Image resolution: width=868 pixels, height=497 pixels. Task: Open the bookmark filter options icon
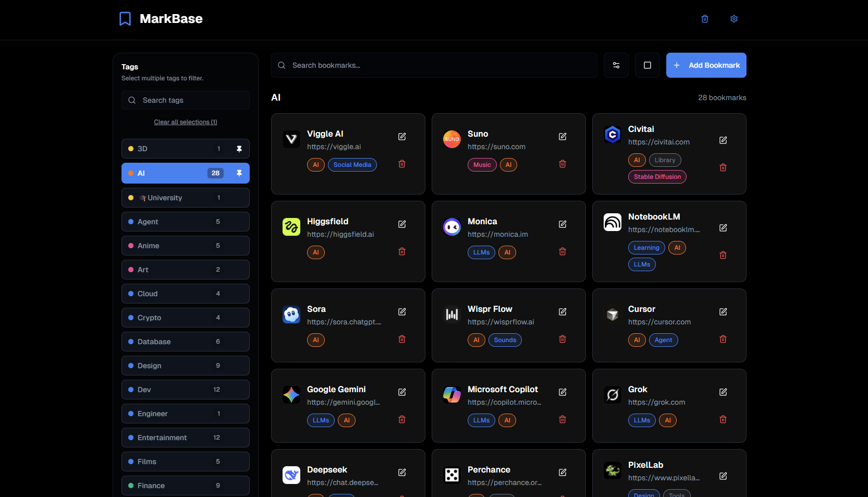616,65
